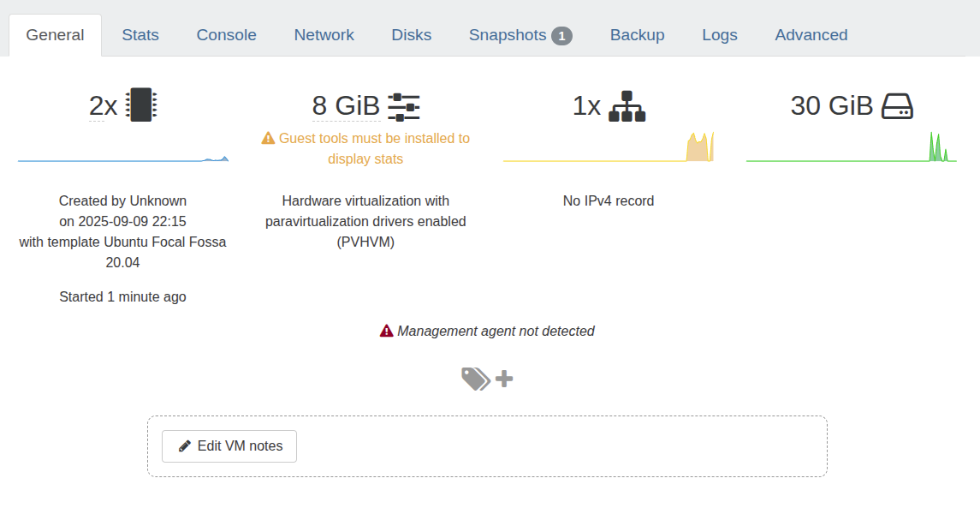Open the Disks tab
Screen dimensions: 980x532
click(412, 35)
